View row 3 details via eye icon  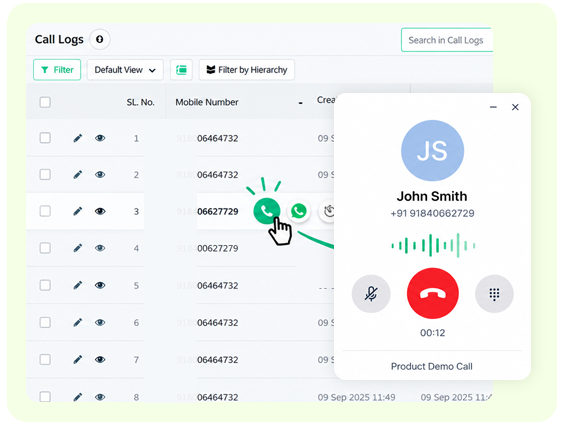tap(100, 211)
